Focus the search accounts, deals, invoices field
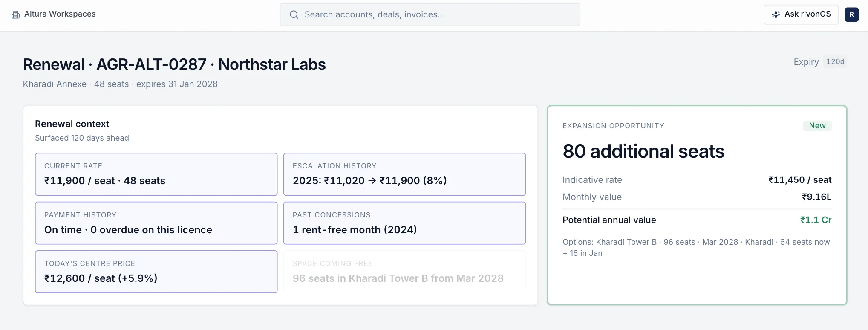868x330 pixels. click(x=430, y=14)
